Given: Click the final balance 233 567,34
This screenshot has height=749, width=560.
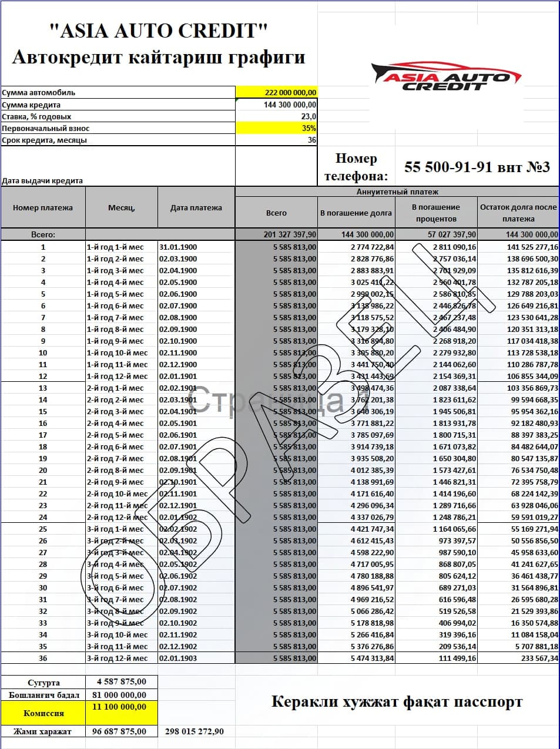Looking at the screenshot, I should pyautogui.click(x=518, y=658).
